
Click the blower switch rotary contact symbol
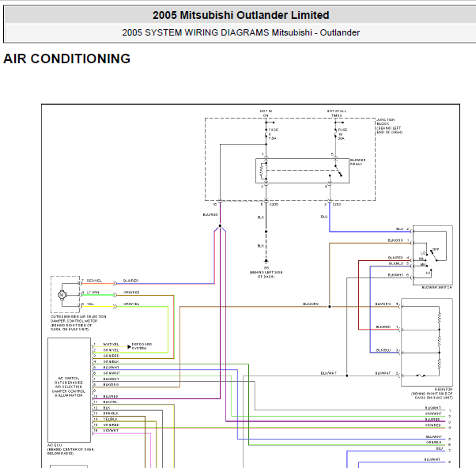coord(434,256)
